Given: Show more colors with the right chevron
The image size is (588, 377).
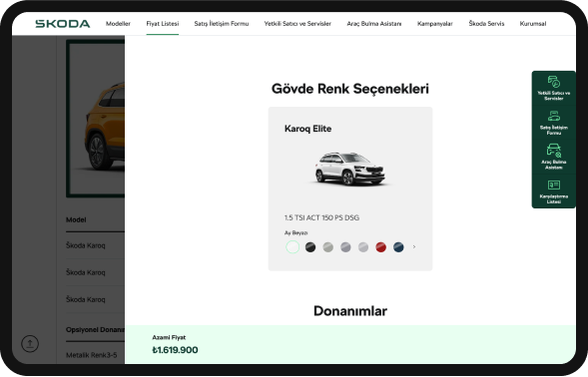Looking at the screenshot, I should click(x=414, y=247).
